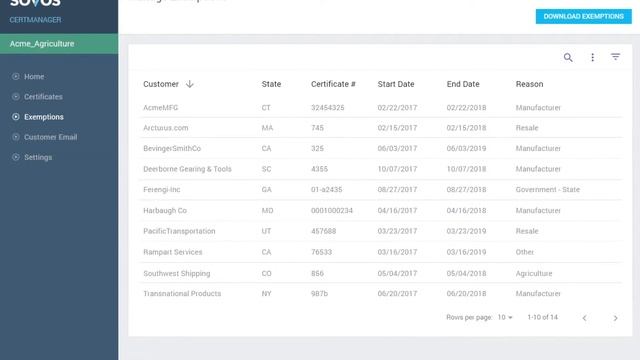Image resolution: width=640 pixels, height=360 pixels.
Task: Select Exemptions in the sidebar
Action: (44, 117)
